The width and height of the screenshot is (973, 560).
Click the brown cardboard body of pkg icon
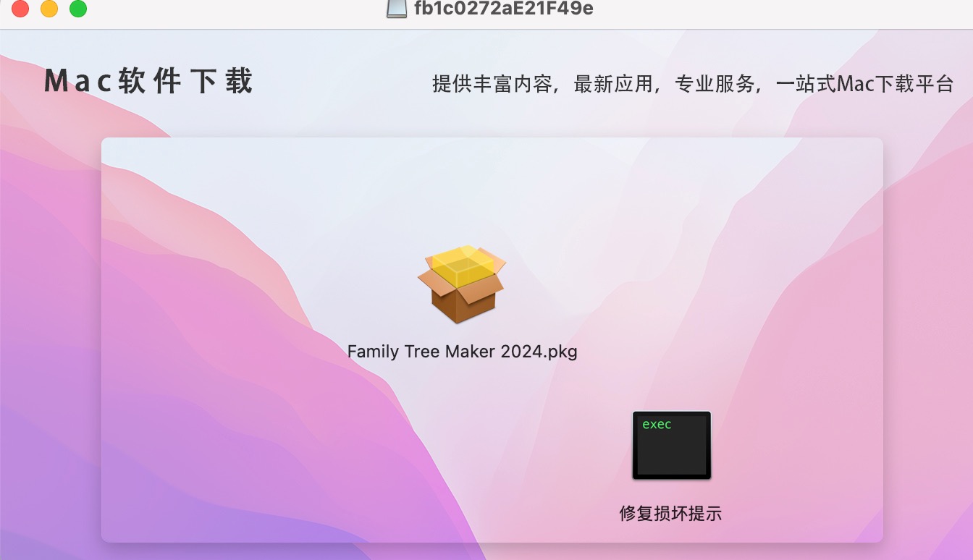(462, 304)
